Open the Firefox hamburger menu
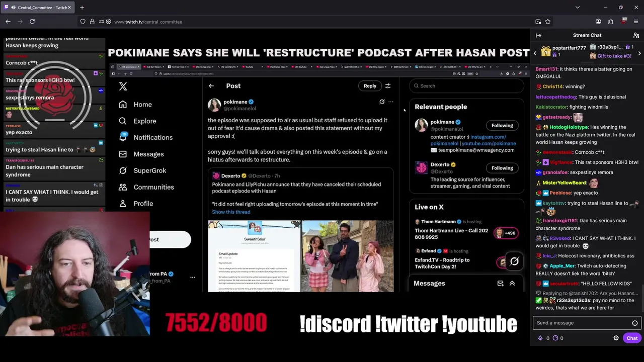 pos(636,22)
